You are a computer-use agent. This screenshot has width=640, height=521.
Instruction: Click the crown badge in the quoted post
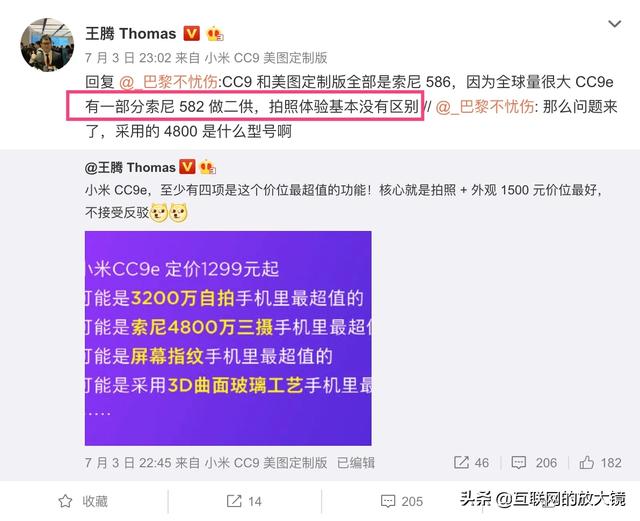(207, 167)
